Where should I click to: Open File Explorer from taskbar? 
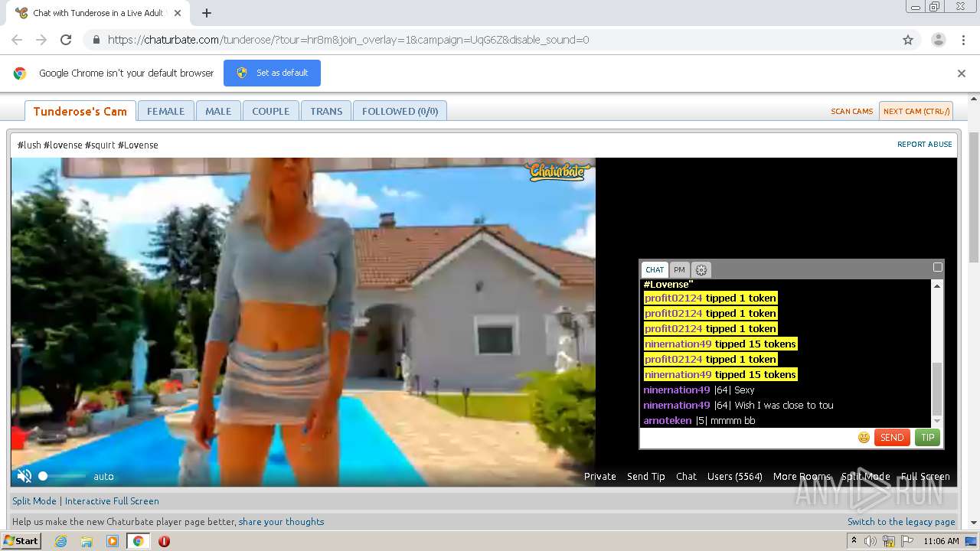(87, 541)
